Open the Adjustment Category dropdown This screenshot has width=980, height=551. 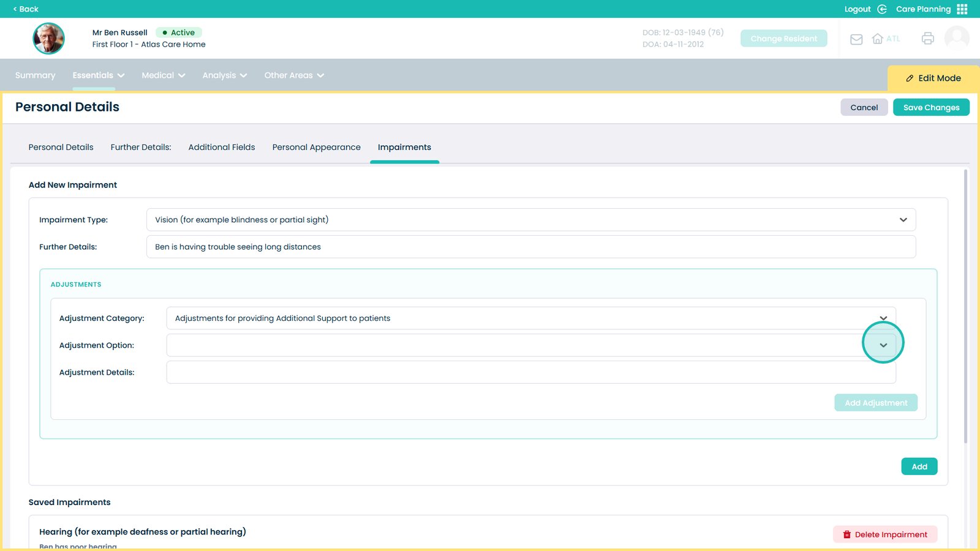(883, 318)
